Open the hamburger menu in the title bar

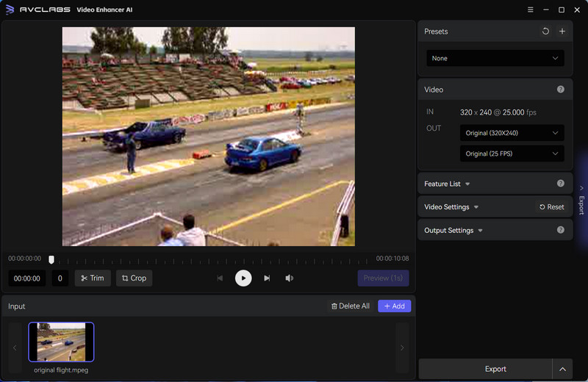pos(530,10)
